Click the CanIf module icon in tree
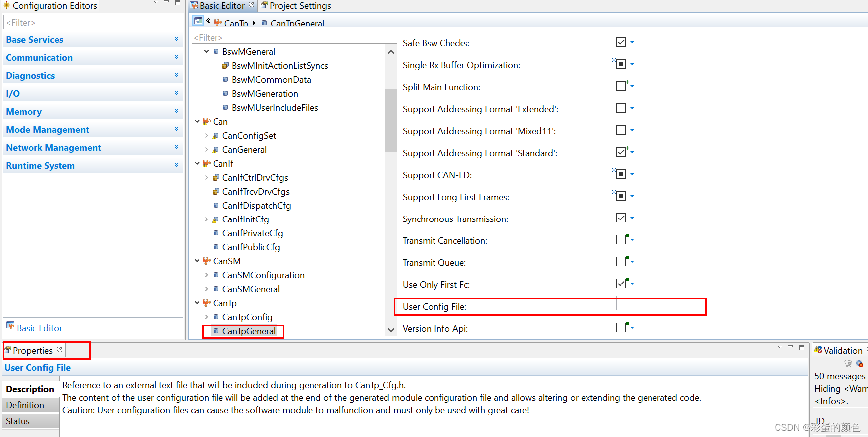Image resolution: width=868 pixels, height=437 pixels. 206,163
